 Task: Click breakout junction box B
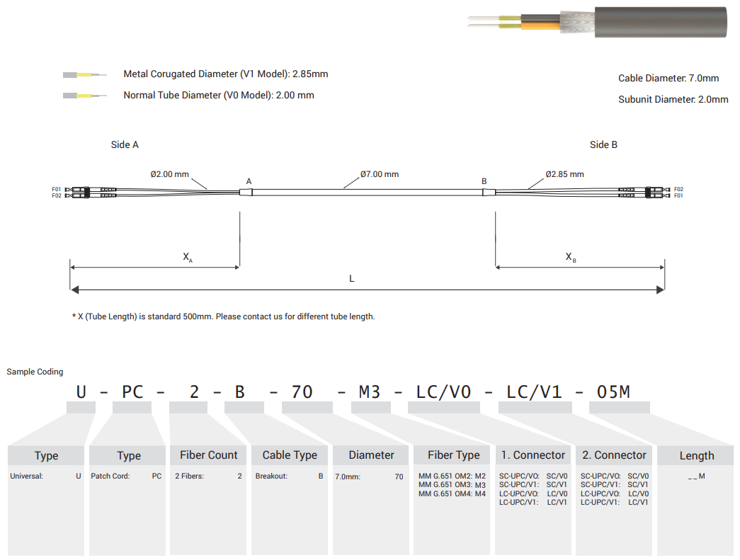pos(488,192)
